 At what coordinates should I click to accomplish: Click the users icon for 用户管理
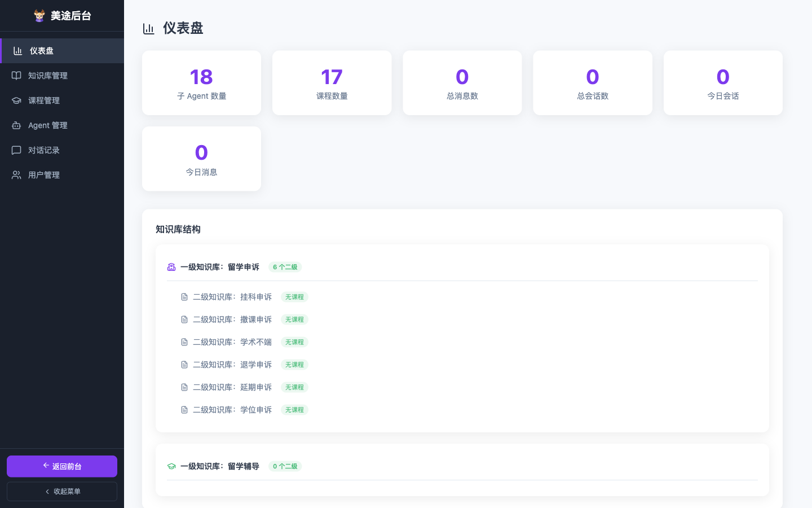pyautogui.click(x=16, y=175)
